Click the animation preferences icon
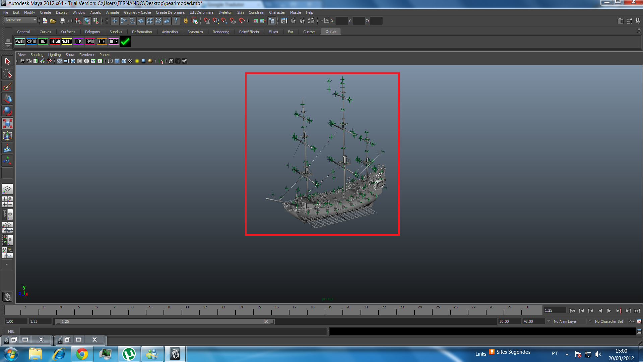The width and height of the screenshot is (644, 362). [639, 321]
